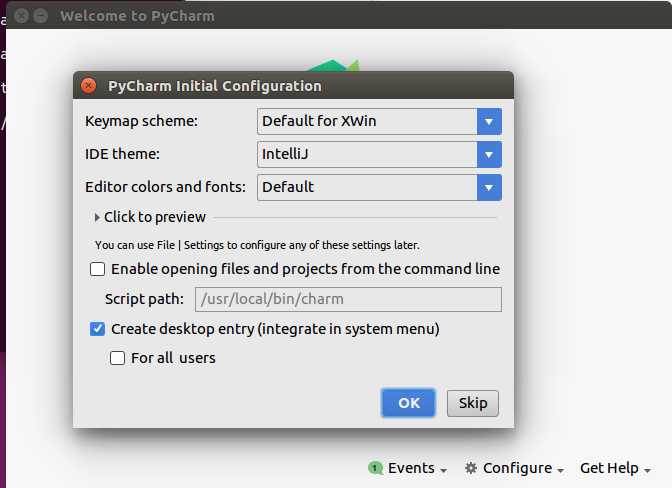Open the IDE theme dropdown
This screenshot has height=488, width=672.
point(379,154)
